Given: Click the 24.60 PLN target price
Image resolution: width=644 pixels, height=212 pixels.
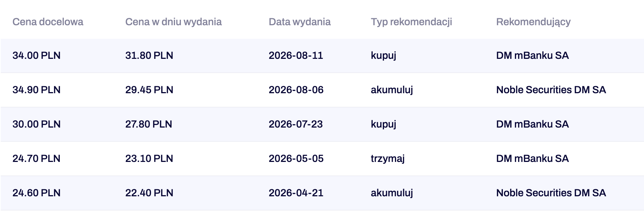Looking at the screenshot, I should coord(36,193).
